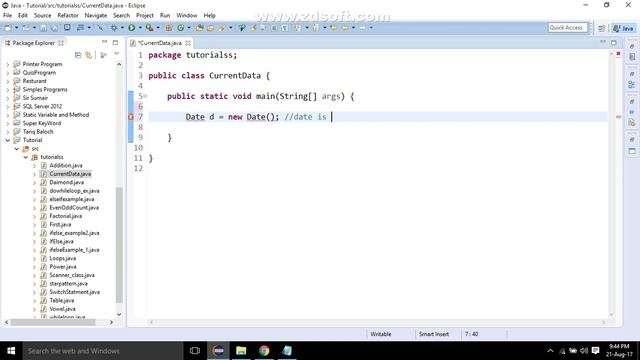Screen dimensions: 640x360
Task: Close the CurrentData.java editor tab
Action: click(x=188, y=43)
